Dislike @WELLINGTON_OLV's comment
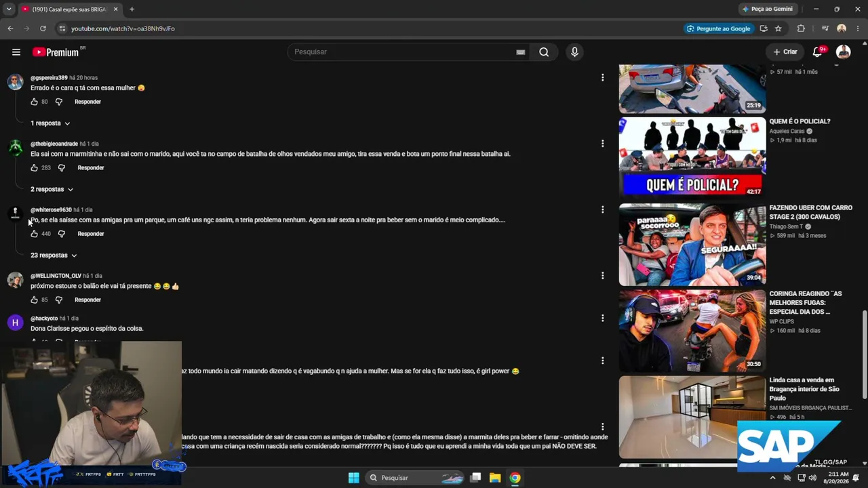This screenshot has height=488, width=868. [59, 300]
